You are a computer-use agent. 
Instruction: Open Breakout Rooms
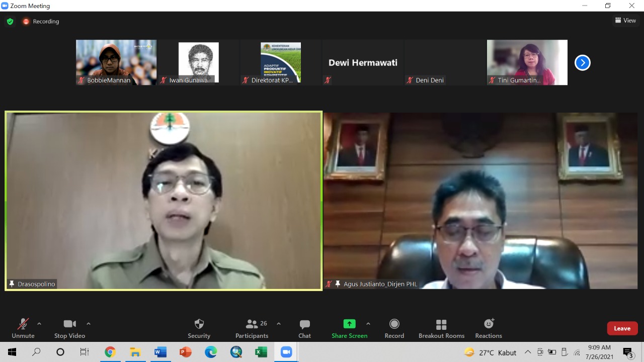click(x=441, y=328)
